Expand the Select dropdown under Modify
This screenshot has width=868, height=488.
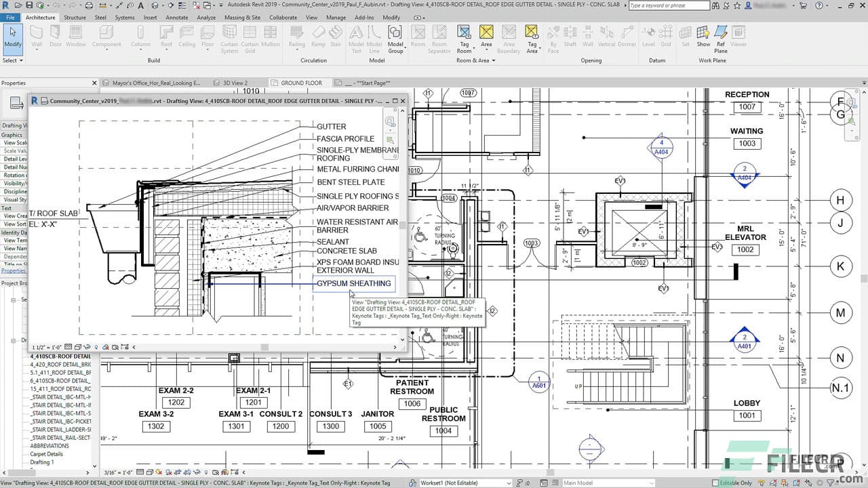[x=12, y=59]
